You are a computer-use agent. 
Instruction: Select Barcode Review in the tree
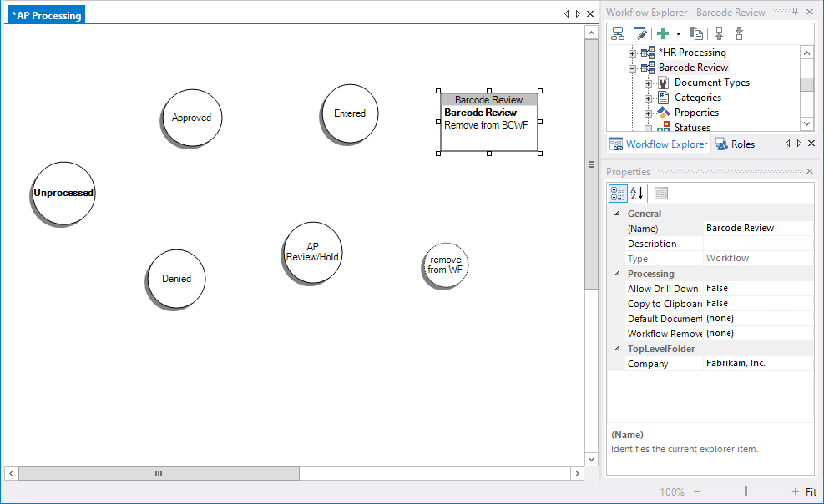(x=693, y=68)
